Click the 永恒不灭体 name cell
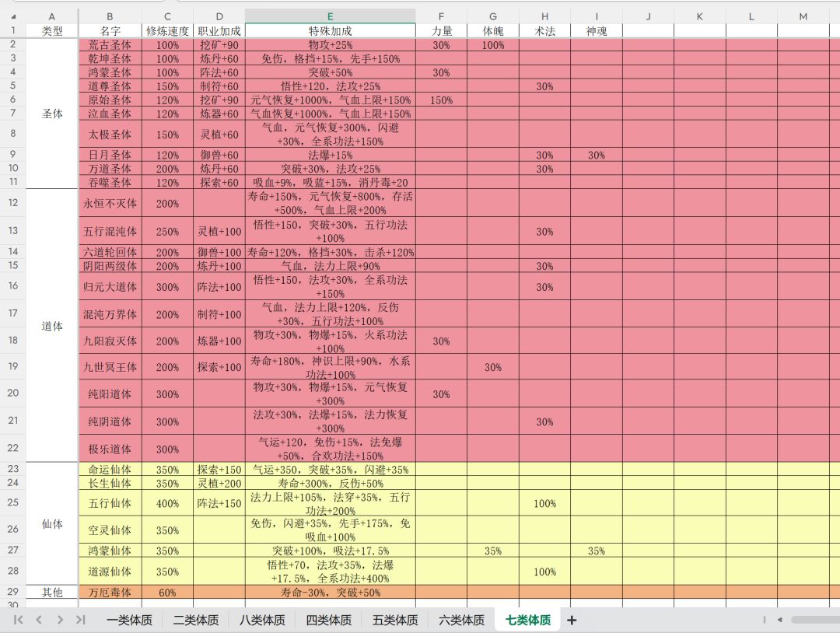 coord(110,203)
